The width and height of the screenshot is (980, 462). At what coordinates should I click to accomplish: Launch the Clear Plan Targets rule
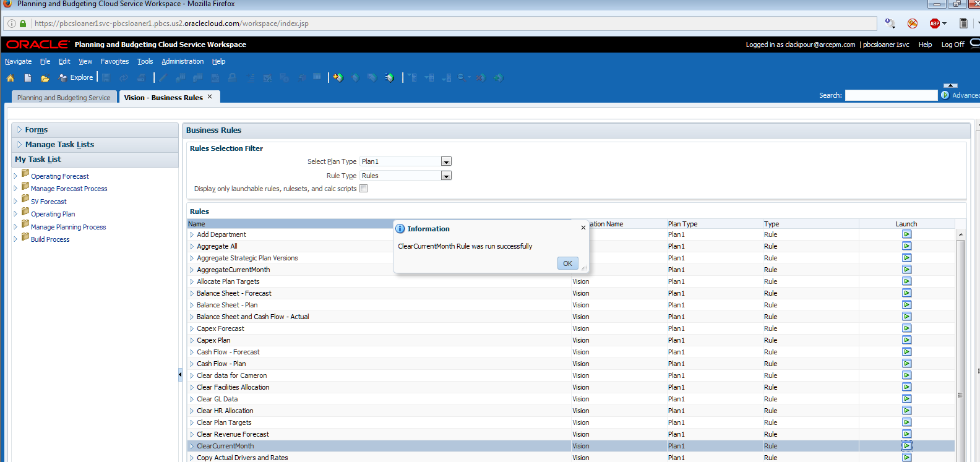(906, 422)
